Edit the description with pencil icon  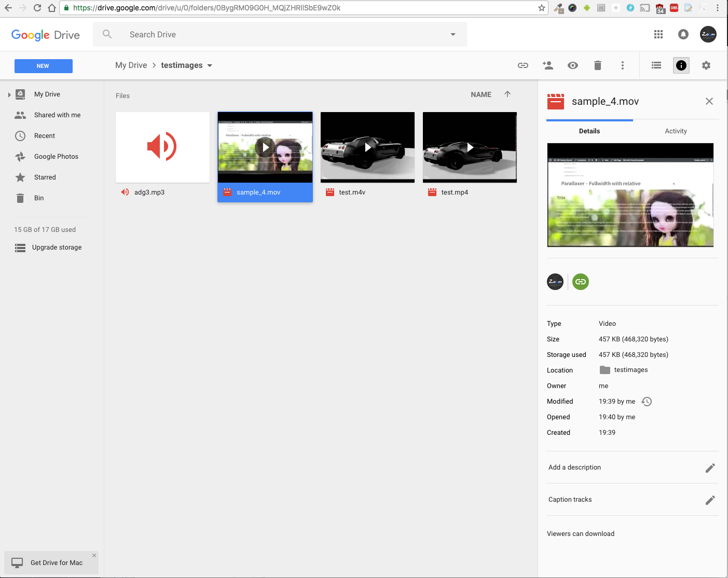coord(710,468)
